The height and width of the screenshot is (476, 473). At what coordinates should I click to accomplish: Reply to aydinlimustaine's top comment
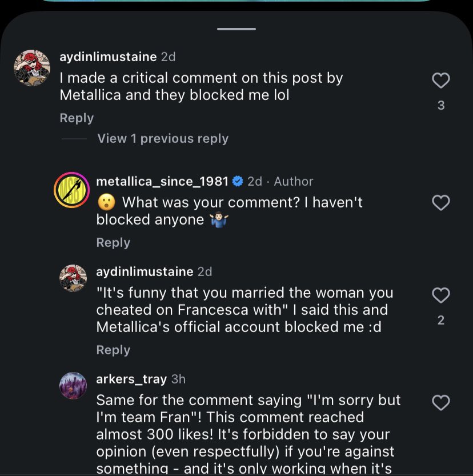tap(77, 118)
